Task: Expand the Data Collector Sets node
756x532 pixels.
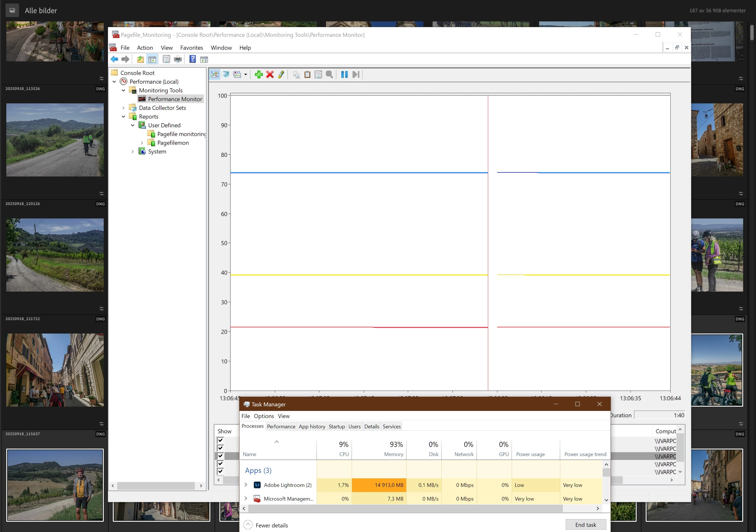Action: 123,108
